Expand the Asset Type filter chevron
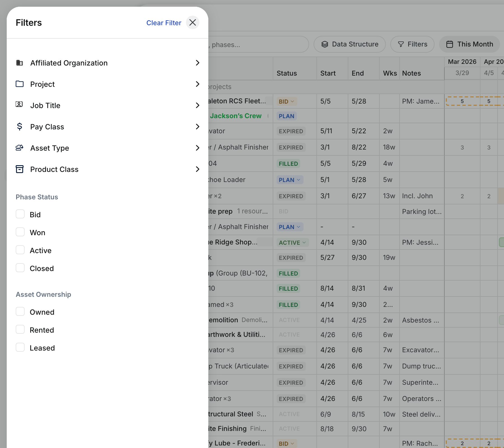 pos(197,148)
